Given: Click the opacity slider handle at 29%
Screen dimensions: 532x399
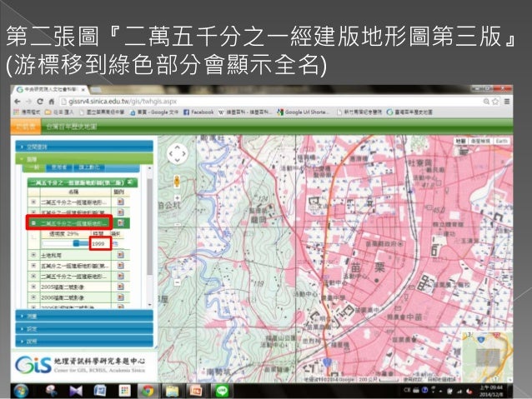Looking at the screenshot, I should pyautogui.click(x=77, y=243).
